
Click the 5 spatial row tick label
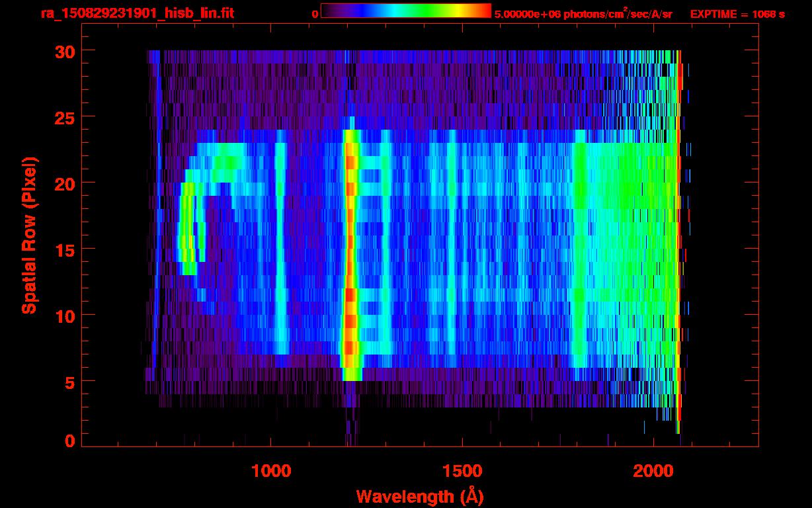tap(70, 382)
